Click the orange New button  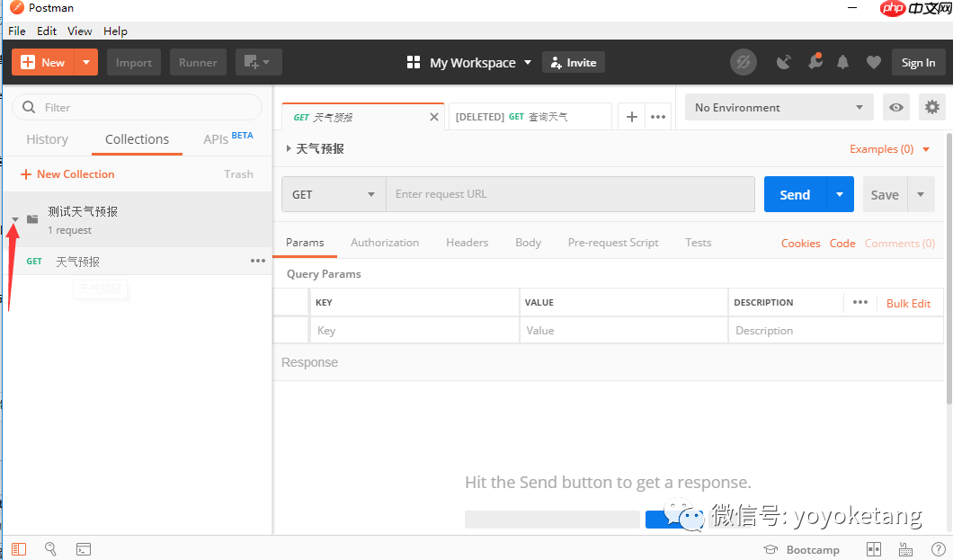[x=42, y=63]
